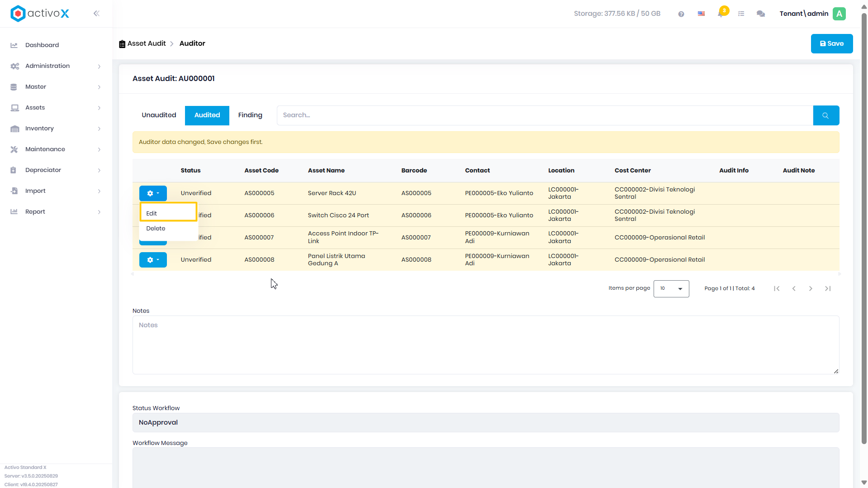Choose Delete from the action menu
The image size is (868, 488).
pos(168,229)
